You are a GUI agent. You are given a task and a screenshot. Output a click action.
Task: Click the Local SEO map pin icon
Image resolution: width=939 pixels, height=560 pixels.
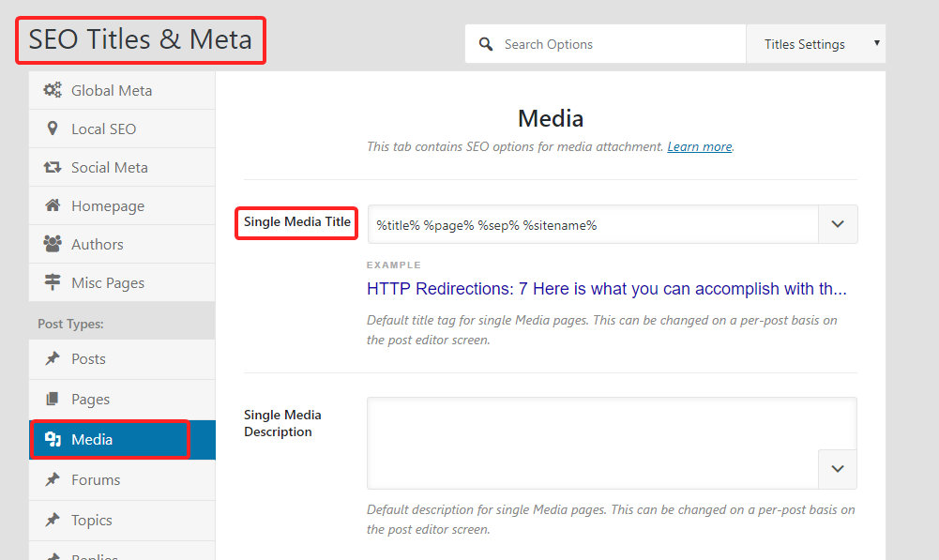(53, 129)
